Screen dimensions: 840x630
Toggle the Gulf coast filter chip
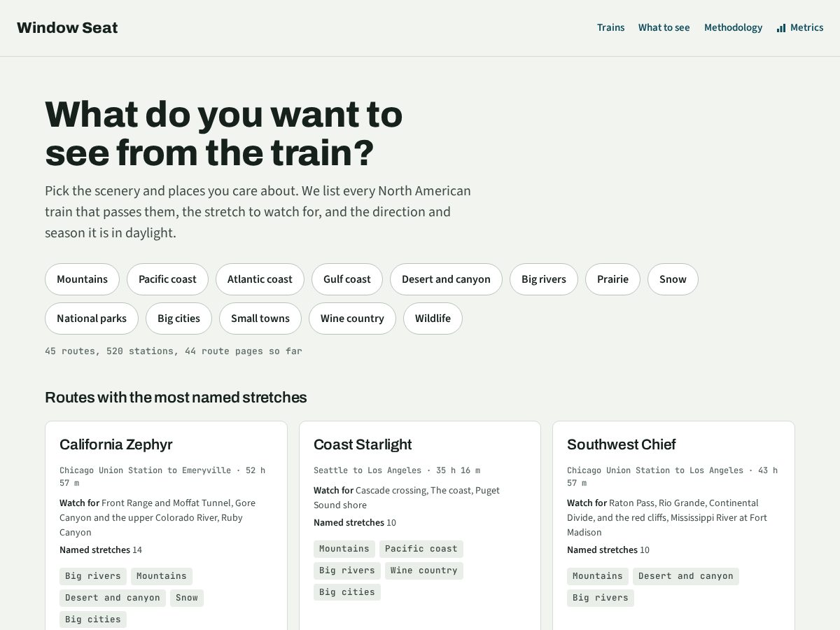(x=347, y=279)
